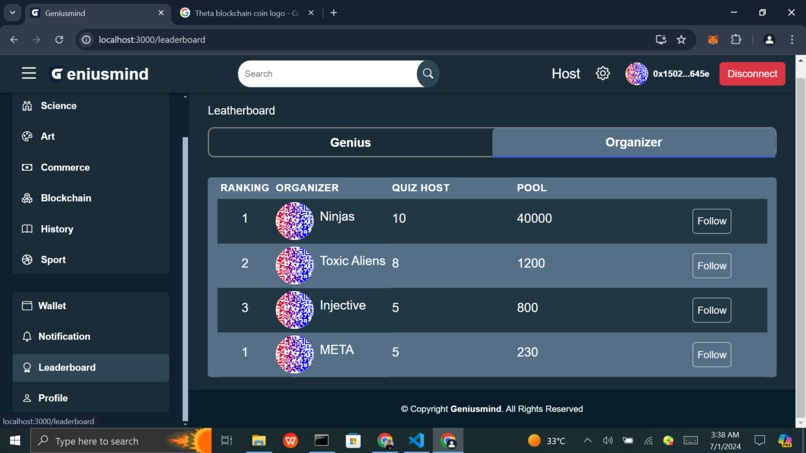Open Visual Studio Code from taskbar

pyautogui.click(x=416, y=441)
